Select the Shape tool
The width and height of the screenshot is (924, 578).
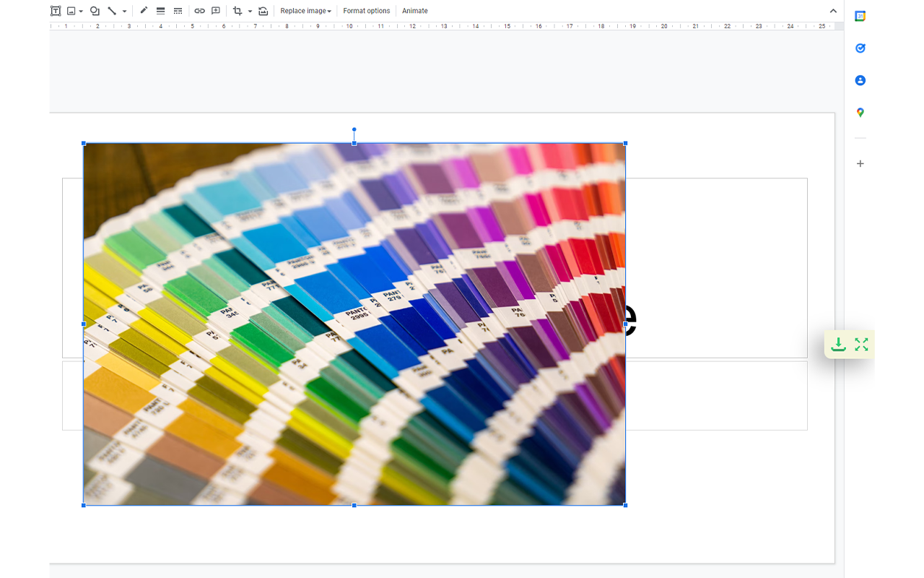94,11
